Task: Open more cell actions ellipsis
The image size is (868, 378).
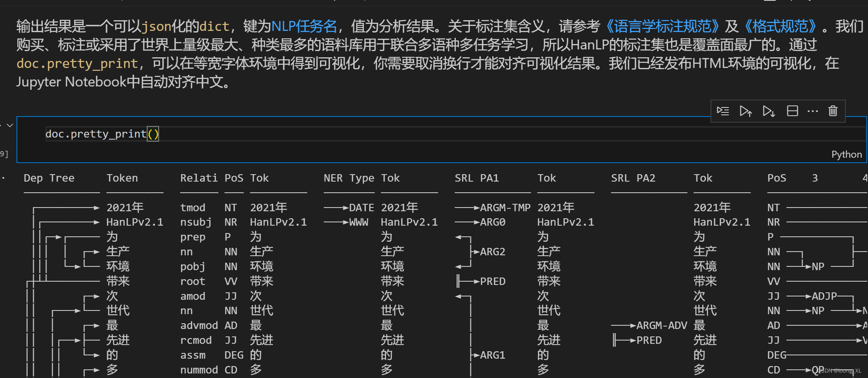Action: point(813,111)
